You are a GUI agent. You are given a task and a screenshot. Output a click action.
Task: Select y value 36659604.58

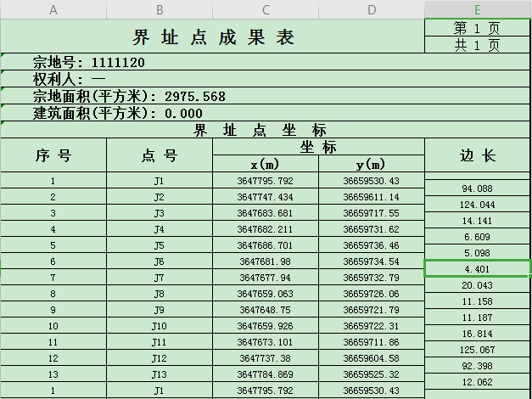pos(372,358)
